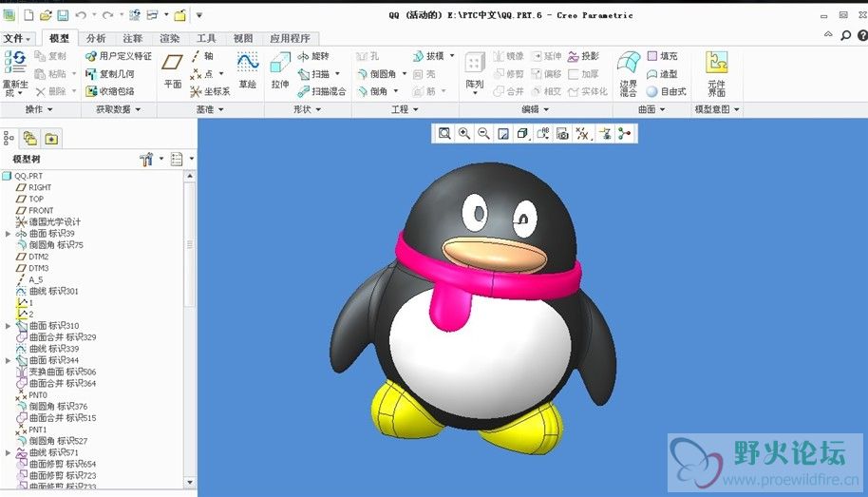Open the 模型意图 group dropdown

coord(717,109)
